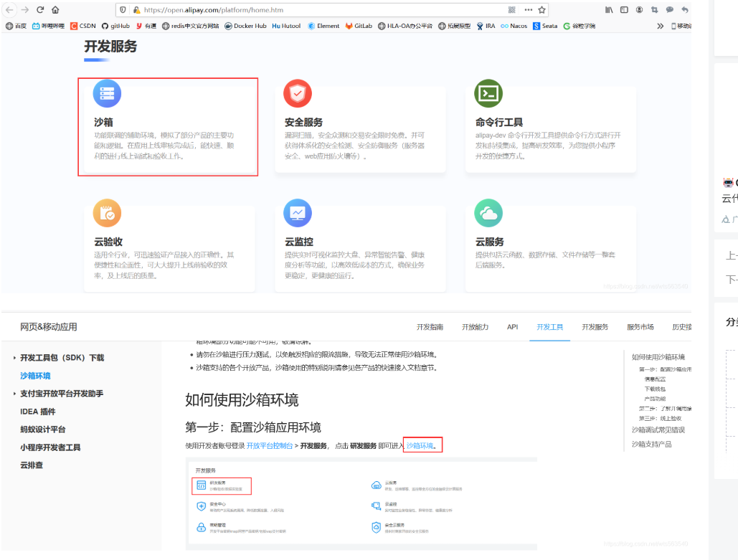Image resolution: width=738 pixels, height=560 pixels.
Task: Open the Docker Hub bookmark
Action: coord(246,26)
